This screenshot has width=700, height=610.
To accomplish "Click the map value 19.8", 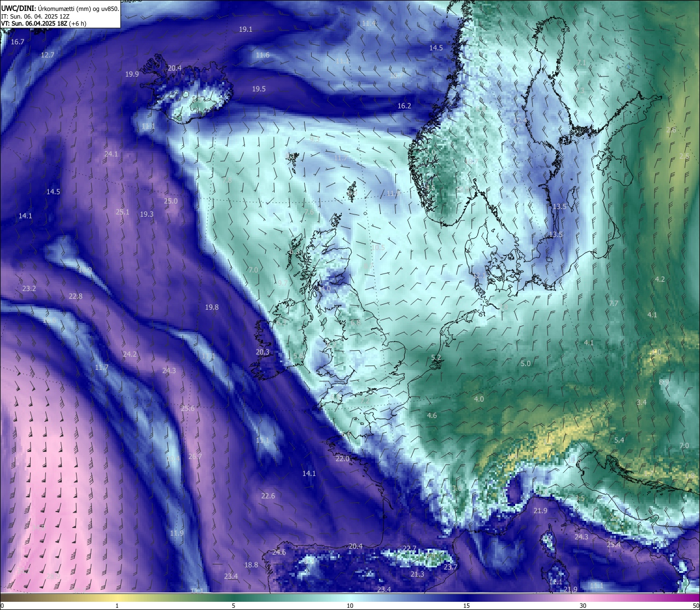I will tap(212, 307).
